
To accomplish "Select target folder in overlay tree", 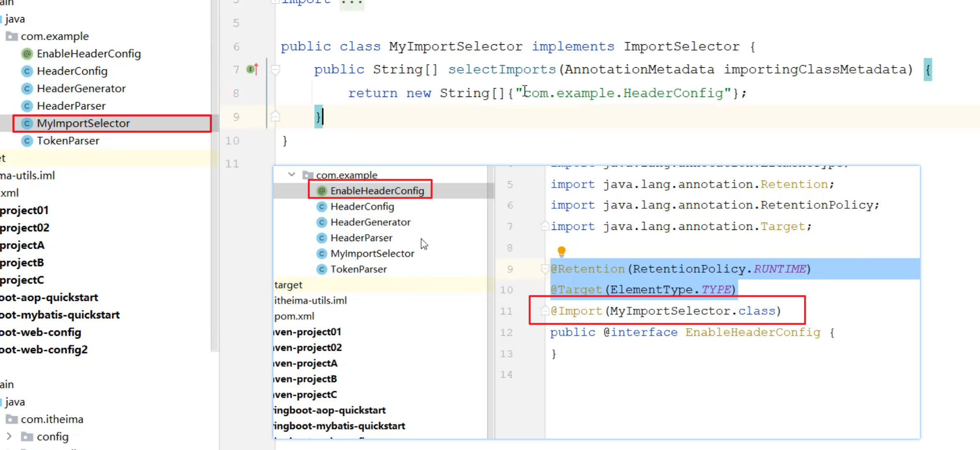I will click(288, 285).
